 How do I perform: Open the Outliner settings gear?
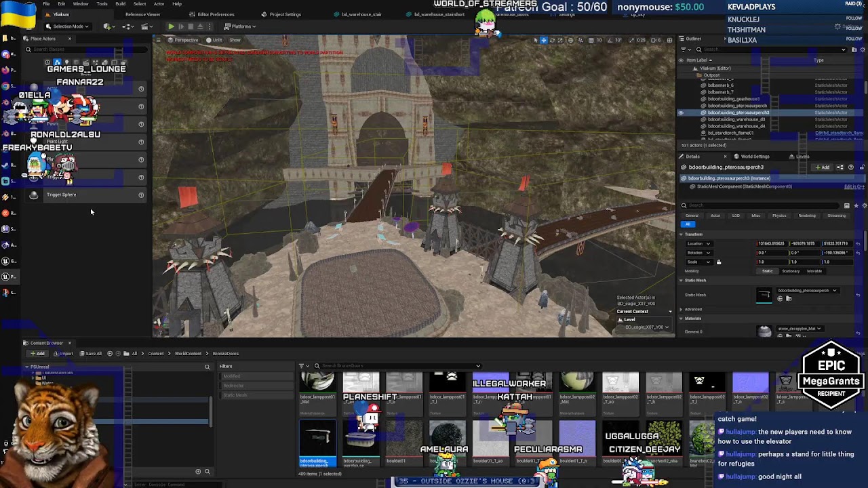pyautogui.click(x=861, y=49)
